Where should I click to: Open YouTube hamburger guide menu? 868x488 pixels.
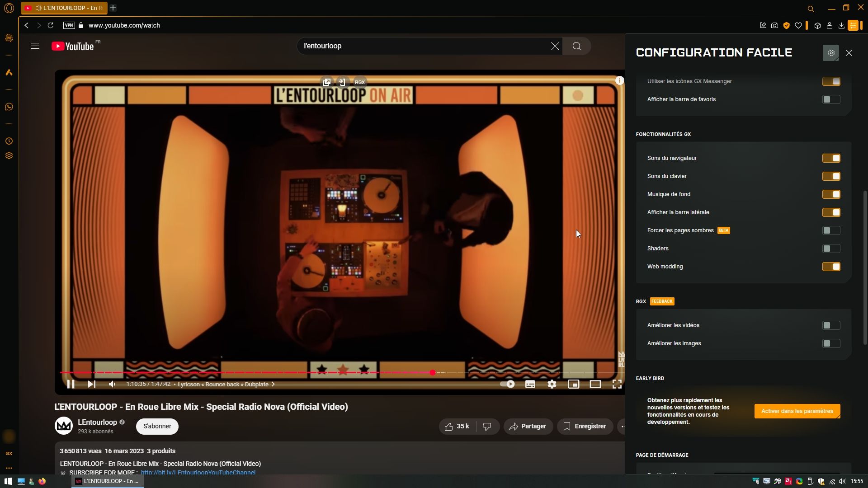pyautogui.click(x=35, y=46)
